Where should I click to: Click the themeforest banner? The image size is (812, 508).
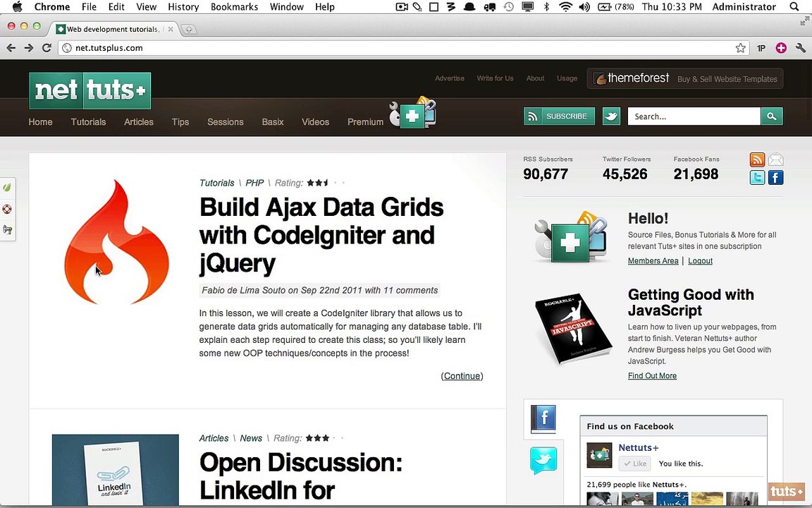pos(684,78)
